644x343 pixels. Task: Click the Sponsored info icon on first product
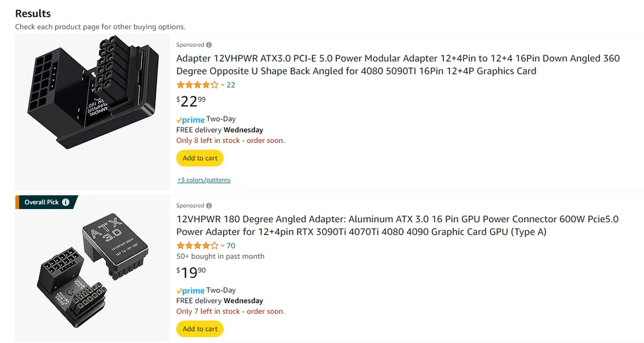tap(209, 45)
